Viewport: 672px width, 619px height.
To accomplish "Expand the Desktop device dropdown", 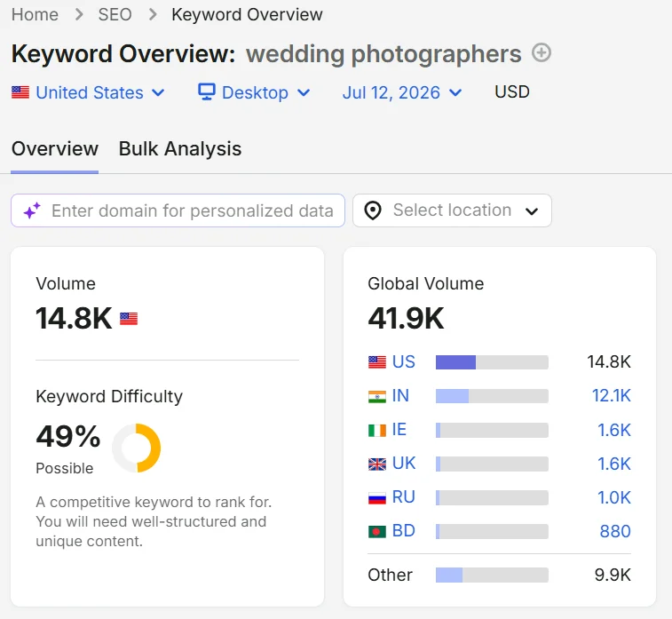I will point(254,92).
